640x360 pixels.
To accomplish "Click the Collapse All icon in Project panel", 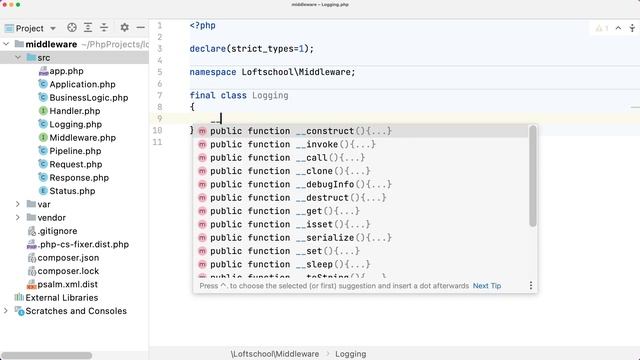I will tap(104, 28).
